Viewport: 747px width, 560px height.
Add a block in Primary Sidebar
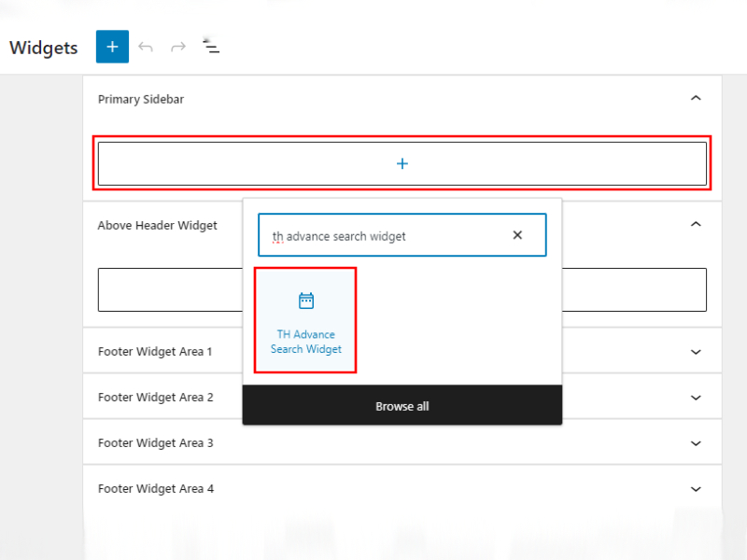(402, 163)
